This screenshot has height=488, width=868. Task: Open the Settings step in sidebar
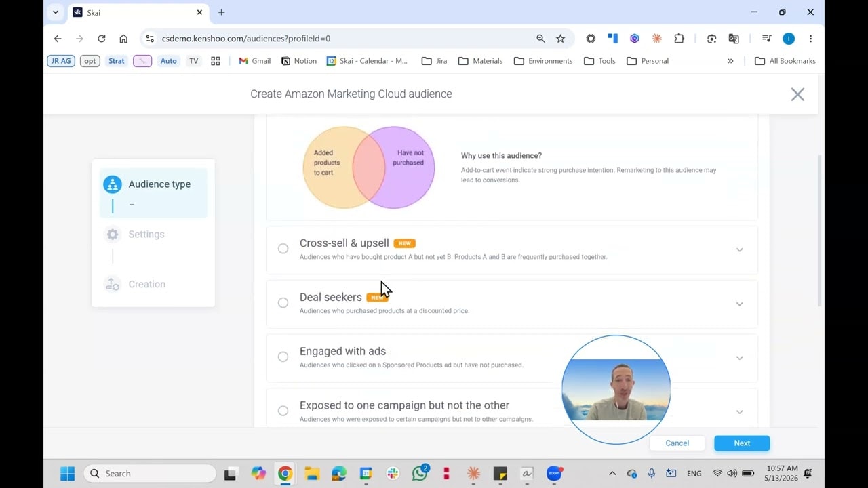146,235
